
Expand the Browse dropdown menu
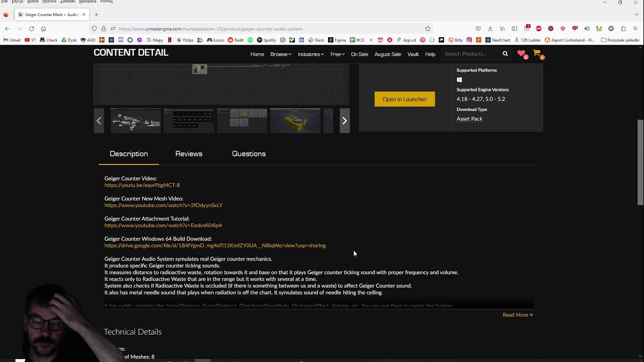[281, 54]
